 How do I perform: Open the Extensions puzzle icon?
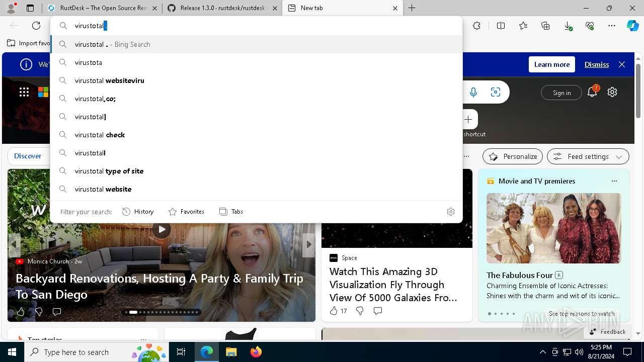pyautogui.click(x=476, y=26)
